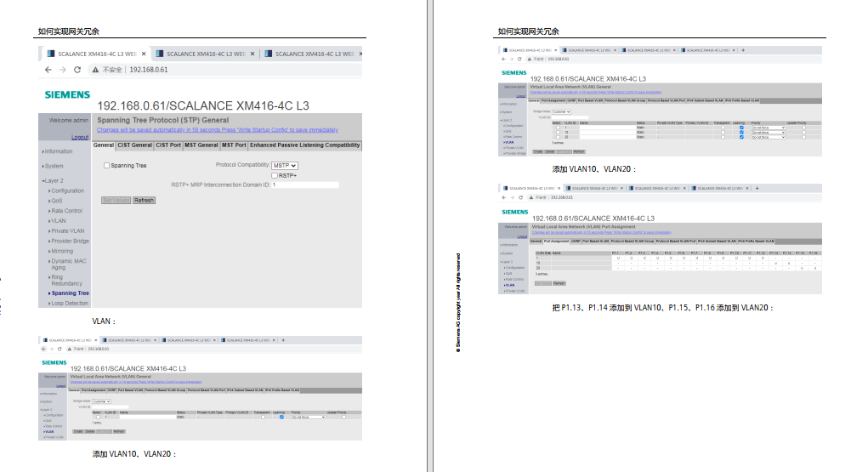
Task: Open QoS under Layer 2 on STP page
Action: click(x=56, y=201)
